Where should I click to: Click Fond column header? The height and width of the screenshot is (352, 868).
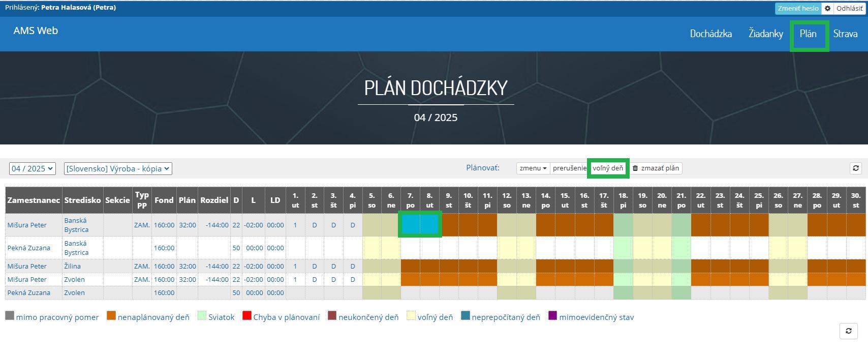click(x=164, y=200)
